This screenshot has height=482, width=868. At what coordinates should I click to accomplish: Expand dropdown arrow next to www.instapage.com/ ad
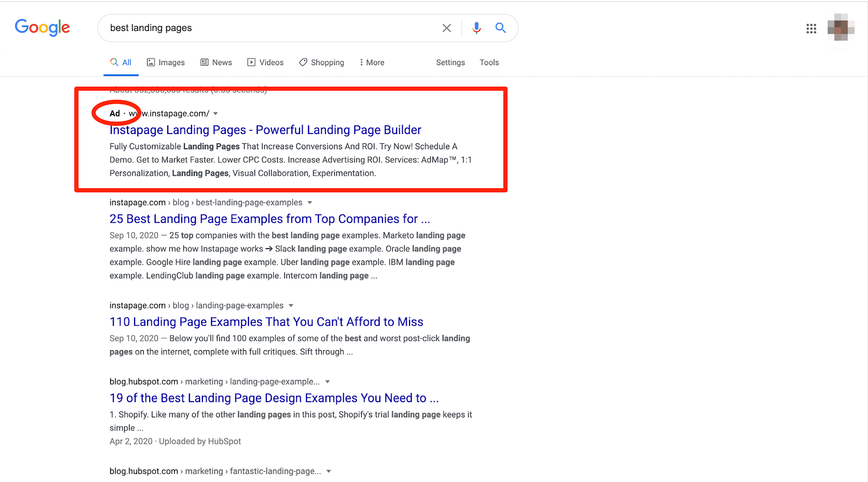click(x=215, y=113)
